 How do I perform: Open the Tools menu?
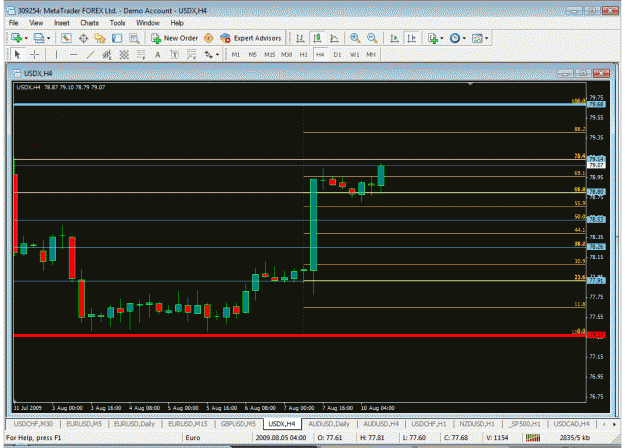click(117, 23)
